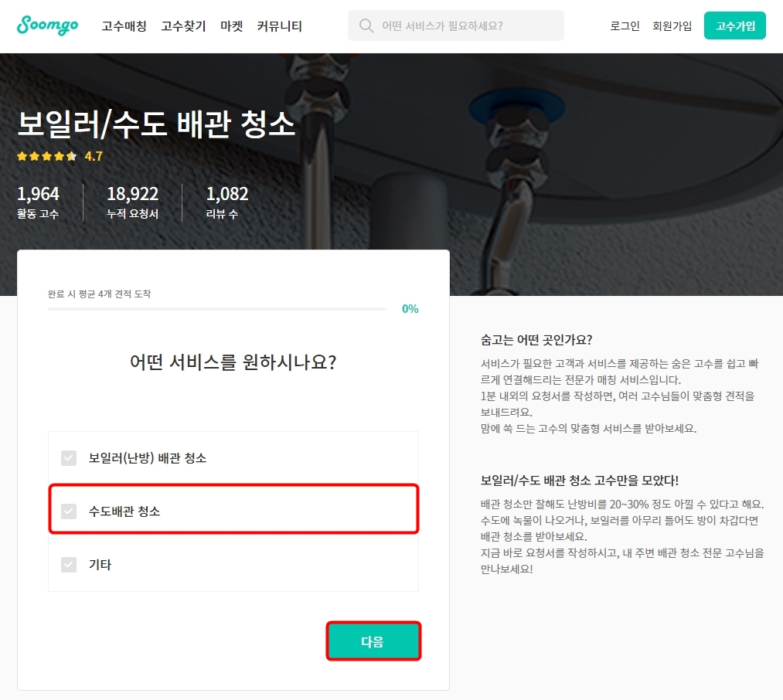783x700 pixels.
Task: Open the 커뮤니티 menu
Action: coord(279,25)
